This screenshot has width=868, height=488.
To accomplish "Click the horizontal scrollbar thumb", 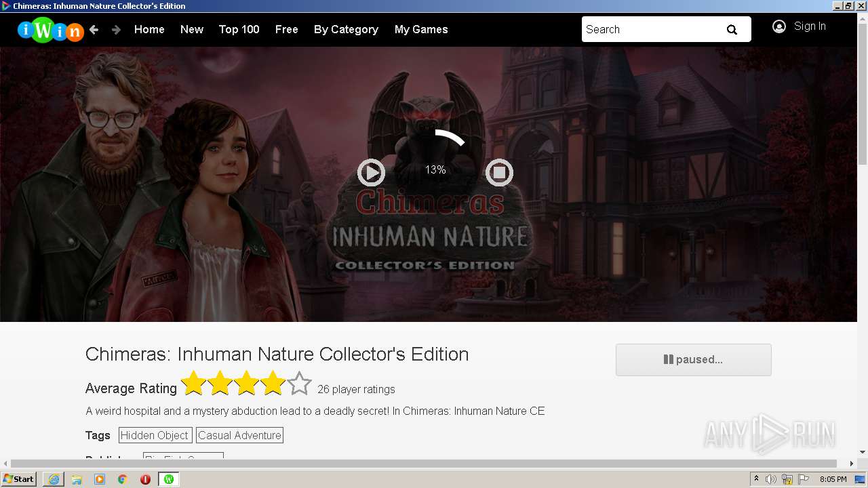I will pos(424,464).
